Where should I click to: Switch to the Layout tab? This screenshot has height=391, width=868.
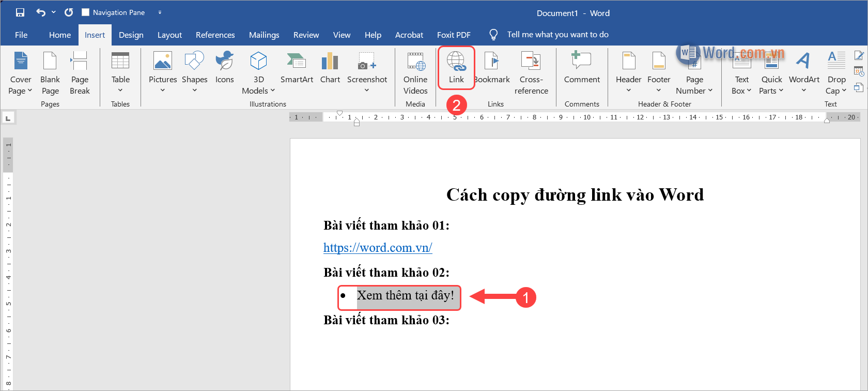pyautogui.click(x=169, y=35)
